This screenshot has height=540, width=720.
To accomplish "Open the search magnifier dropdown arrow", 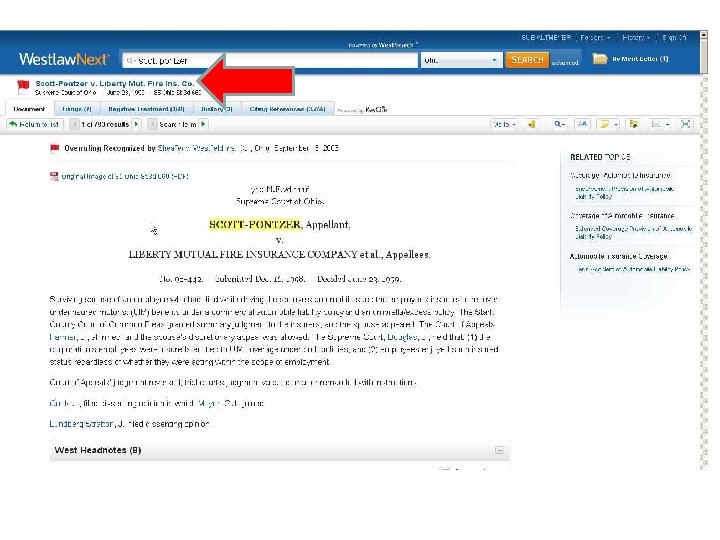I will [x=563, y=124].
